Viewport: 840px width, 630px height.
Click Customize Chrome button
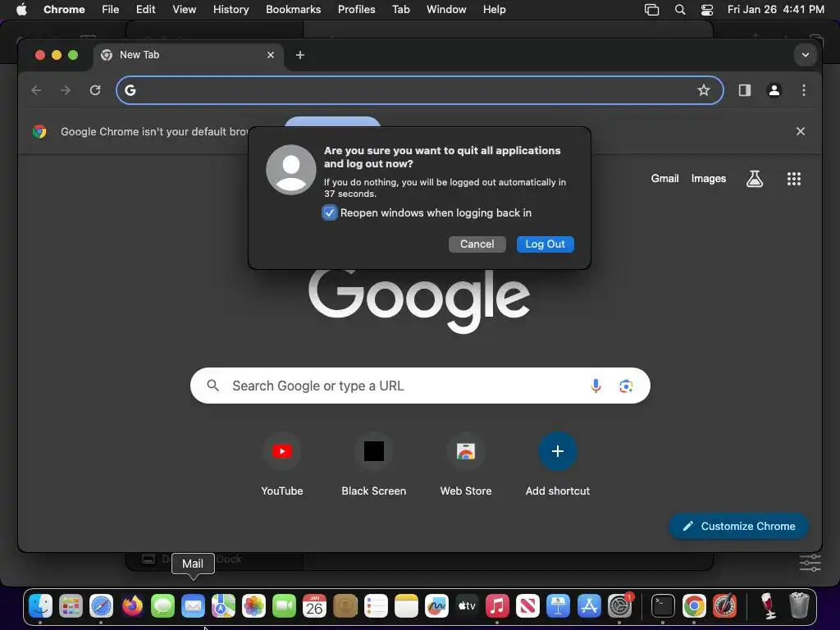click(739, 526)
